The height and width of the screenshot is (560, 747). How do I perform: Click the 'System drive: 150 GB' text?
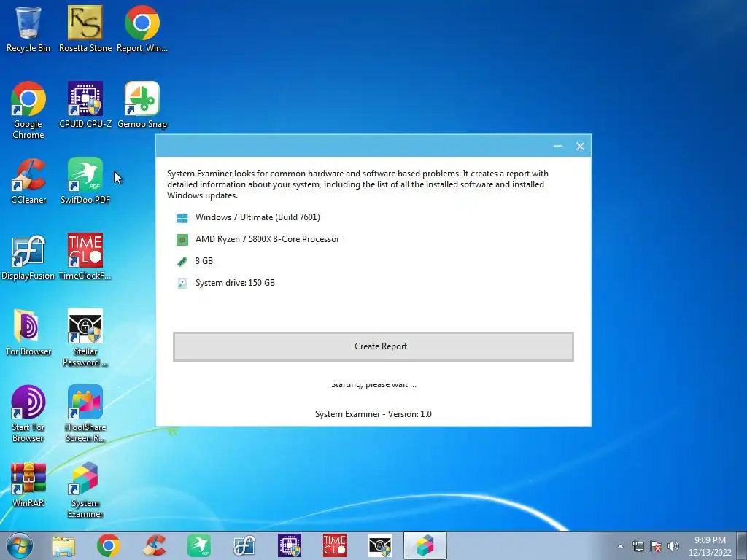pyautogui.click(x=235, y=283)
